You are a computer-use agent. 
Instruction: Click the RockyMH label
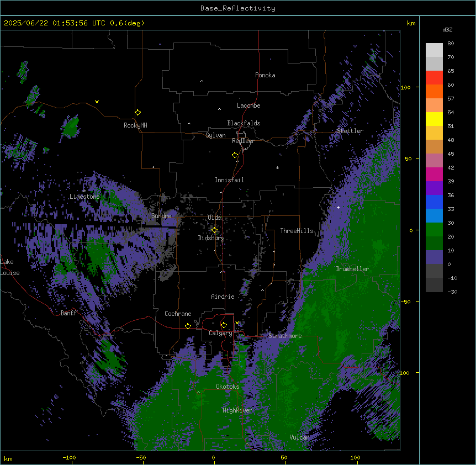tap(135, 125)
